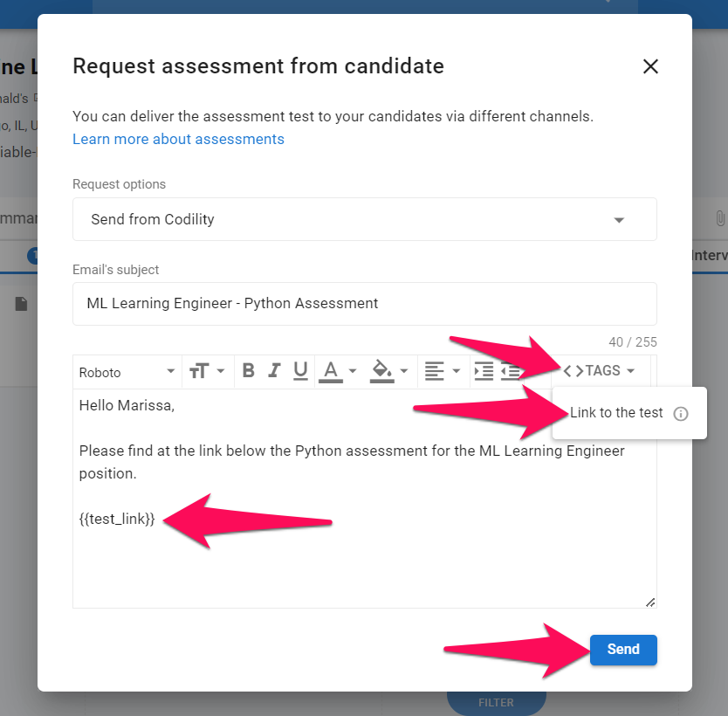This screenshot has height=716, width=728.
Task: Send the assessment email
Action: click(623, 649)
